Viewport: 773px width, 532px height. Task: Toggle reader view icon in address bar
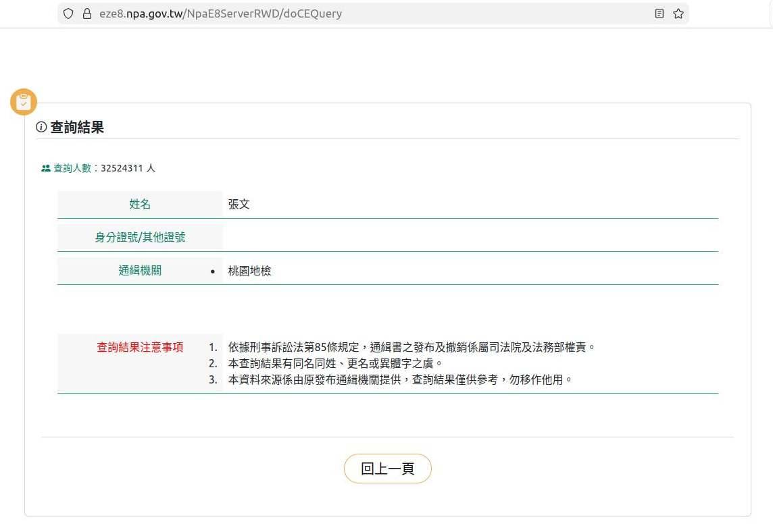(659, 14)
